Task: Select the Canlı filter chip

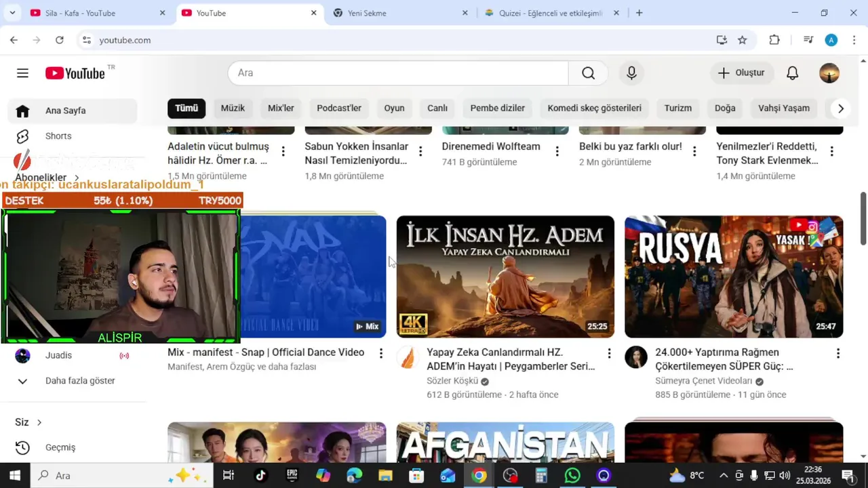Action: tap(437, 108)
